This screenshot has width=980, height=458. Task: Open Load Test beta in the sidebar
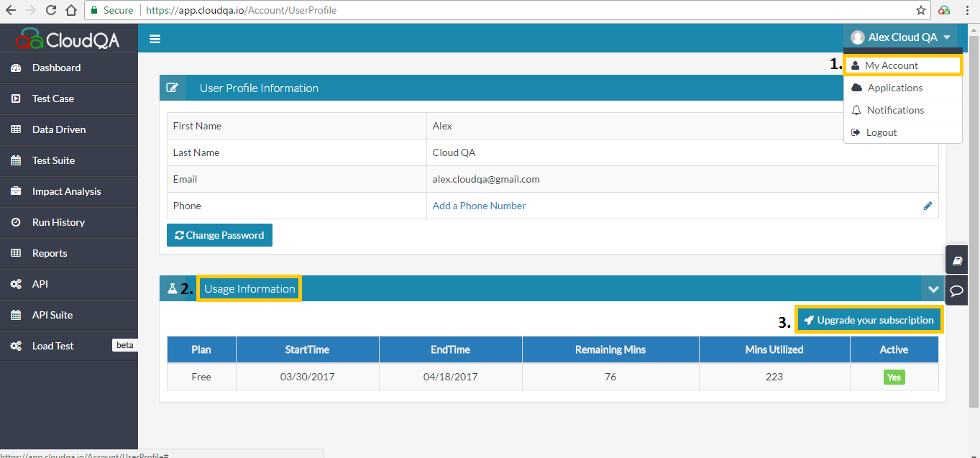(69, 346)
